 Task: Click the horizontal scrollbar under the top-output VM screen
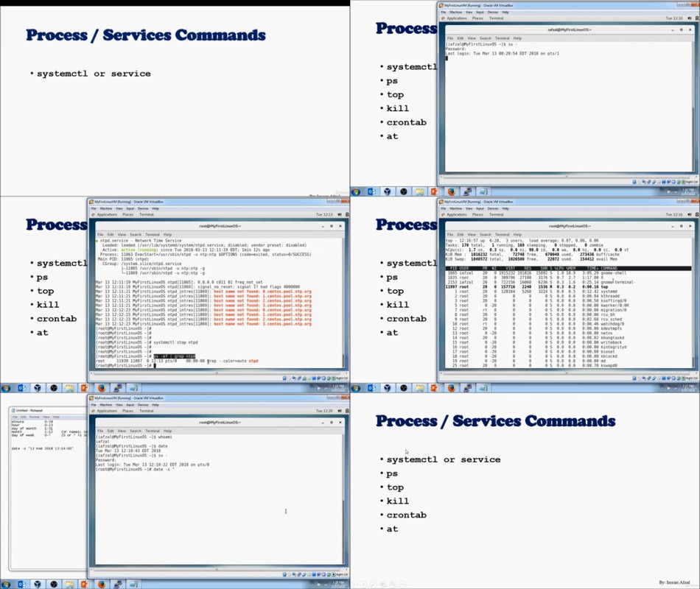(x=567, y=373)
